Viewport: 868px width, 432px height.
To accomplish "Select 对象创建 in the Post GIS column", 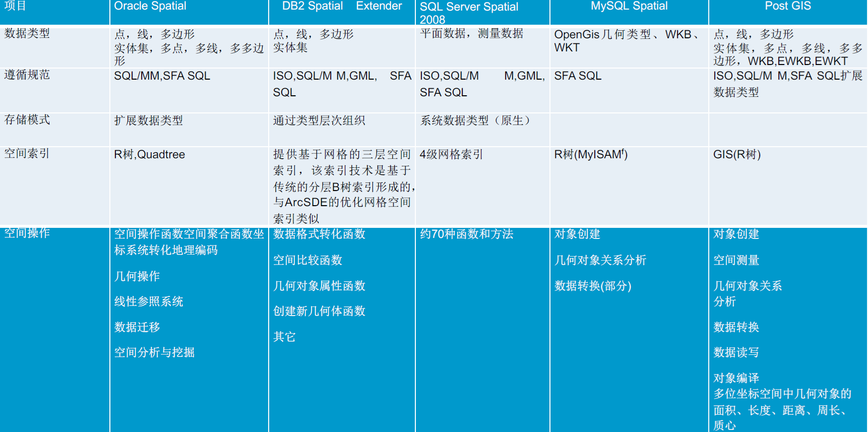I will pyautogui.click(x=736, y=234).
